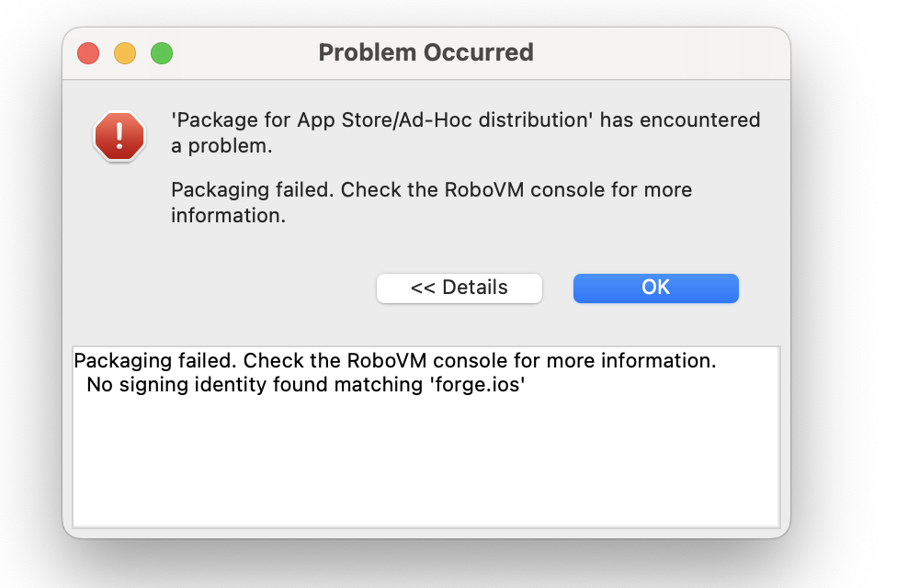Collapse the details pane via '<< Details'

coord(459,288)
